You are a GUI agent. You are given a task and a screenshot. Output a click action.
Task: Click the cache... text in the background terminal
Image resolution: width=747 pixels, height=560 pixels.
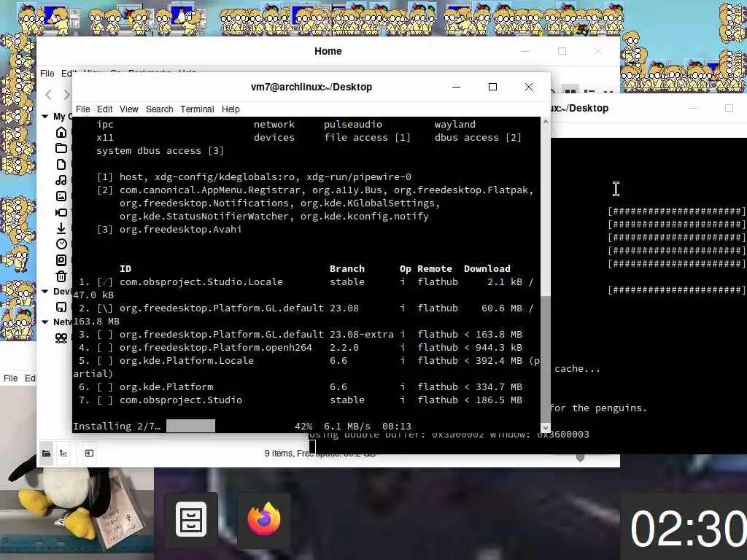[x=578, y=368]
